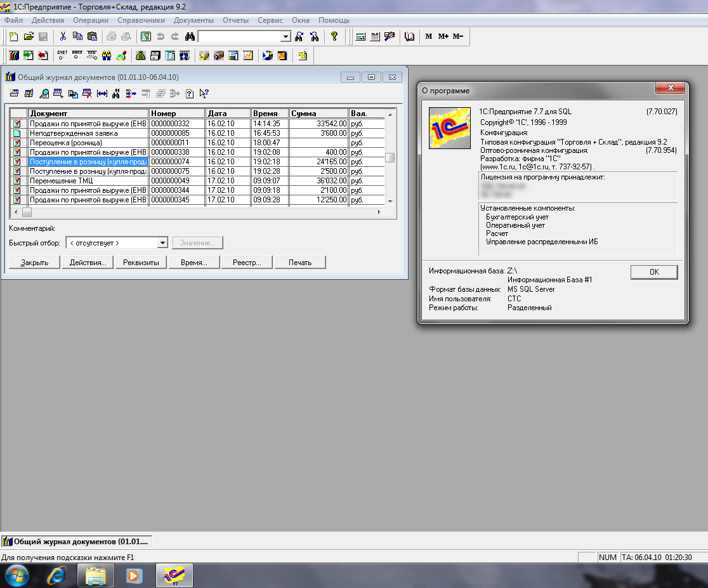This screenshot has width=708, height=588.
Task: Click the Реквизиты button
Action: (141, 263)
